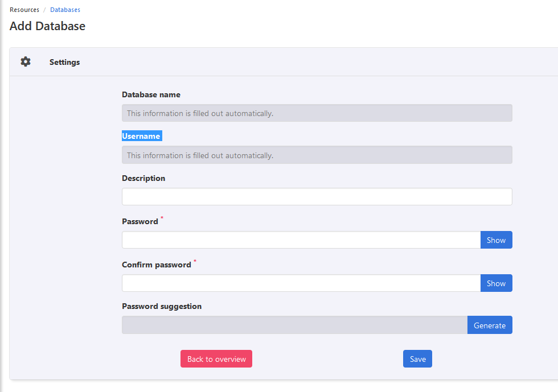Generate a password suggestion
Viewport: 558px width, 392px height.
tap(489, 325)
